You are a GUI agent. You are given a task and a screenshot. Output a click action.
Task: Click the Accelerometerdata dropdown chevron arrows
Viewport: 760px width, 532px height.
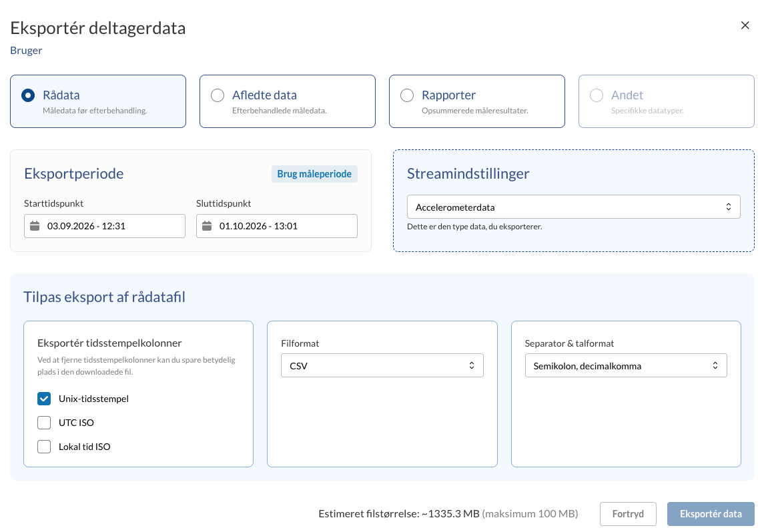729,207
